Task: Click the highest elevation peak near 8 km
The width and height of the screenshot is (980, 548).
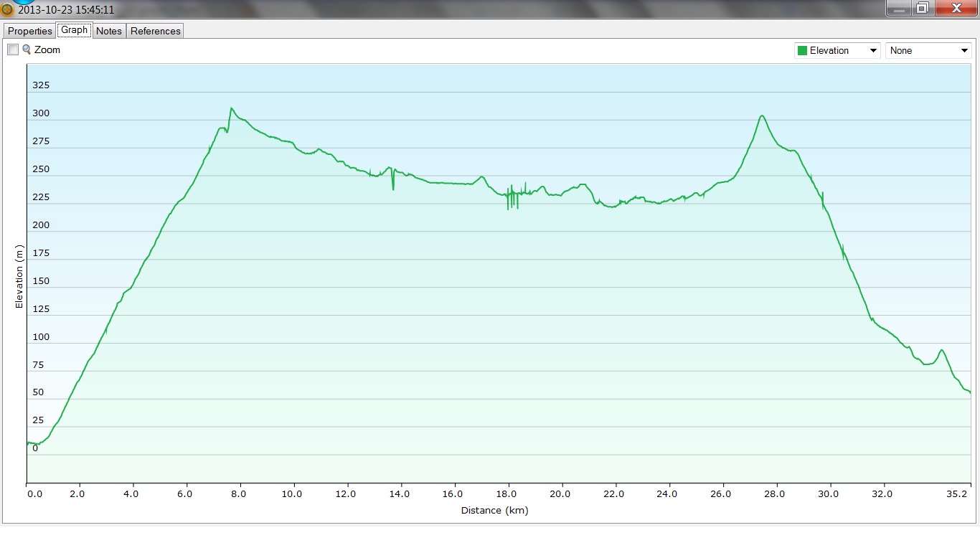Action: pyautogui.click(x=231, y=108)
